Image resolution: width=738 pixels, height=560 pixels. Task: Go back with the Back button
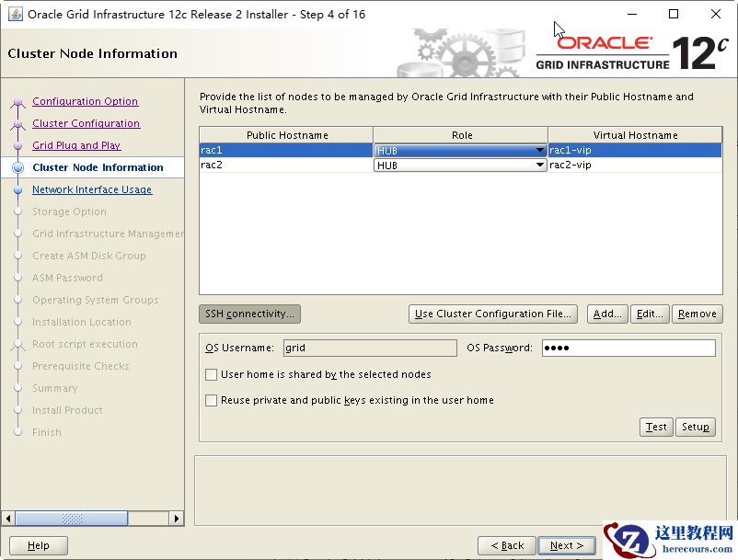pos(507,545)
